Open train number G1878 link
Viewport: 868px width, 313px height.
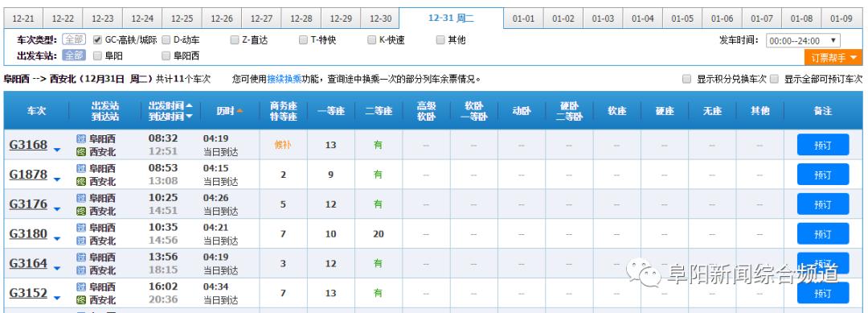coord(28,175)
